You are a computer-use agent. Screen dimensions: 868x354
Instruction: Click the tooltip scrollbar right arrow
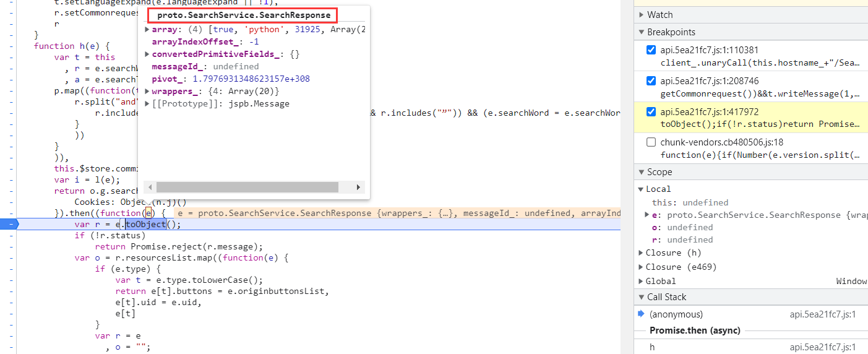(x=358, y=187)
